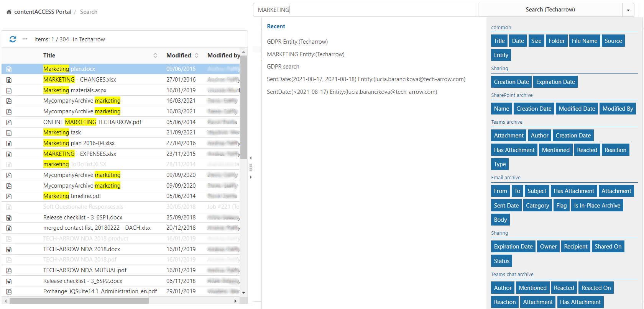644x309 pixels.
Task: Open the contentACCESS Portal breadcrumb link
Action: [43, 12]
